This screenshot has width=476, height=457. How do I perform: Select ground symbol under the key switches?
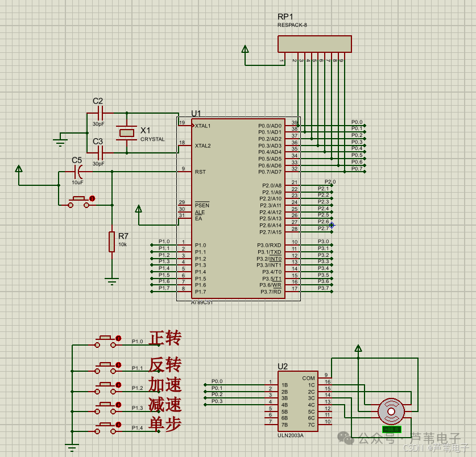click(x=72, y=447)
